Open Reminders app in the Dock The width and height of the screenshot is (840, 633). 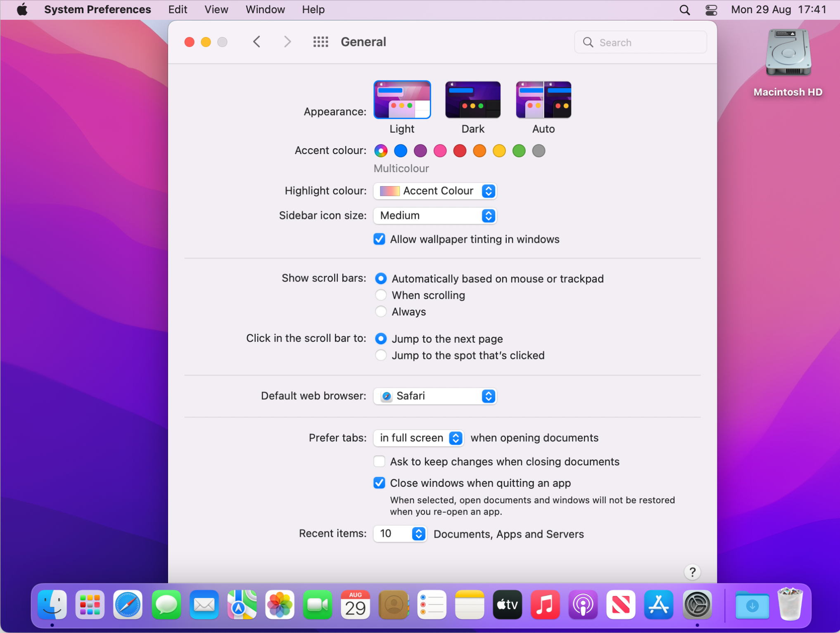pos(432,605)
